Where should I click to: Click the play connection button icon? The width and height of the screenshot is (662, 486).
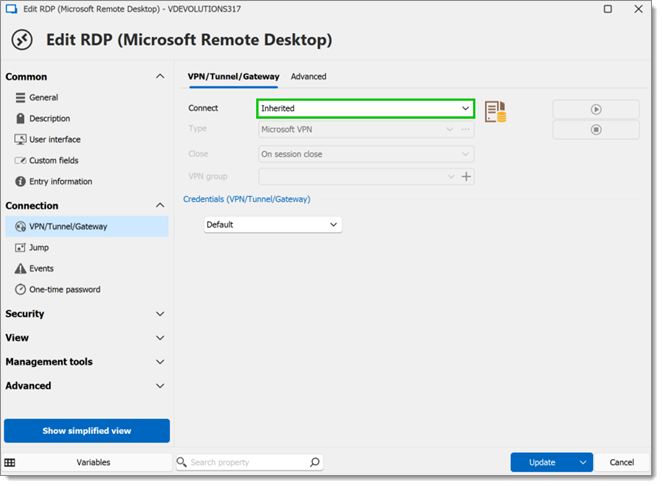click(596, 109)
